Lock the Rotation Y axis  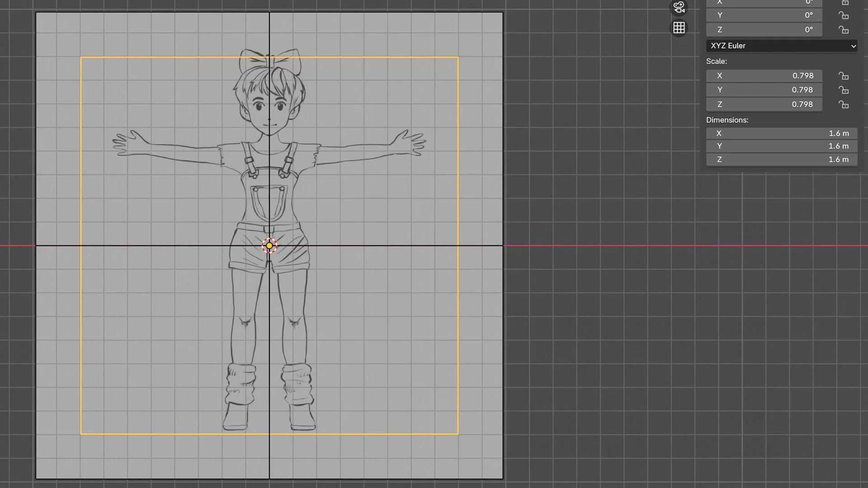[x=843, y=15]
